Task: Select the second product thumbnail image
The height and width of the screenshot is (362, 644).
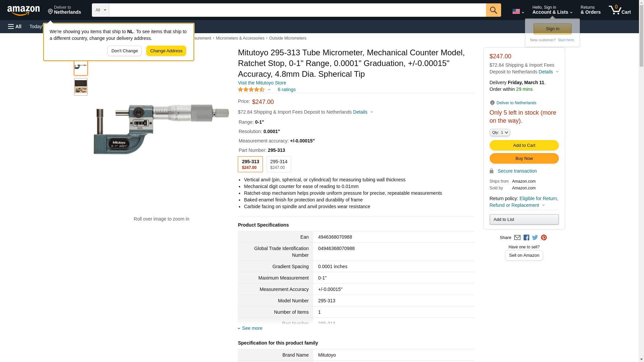Action: (x=81, y=87)
